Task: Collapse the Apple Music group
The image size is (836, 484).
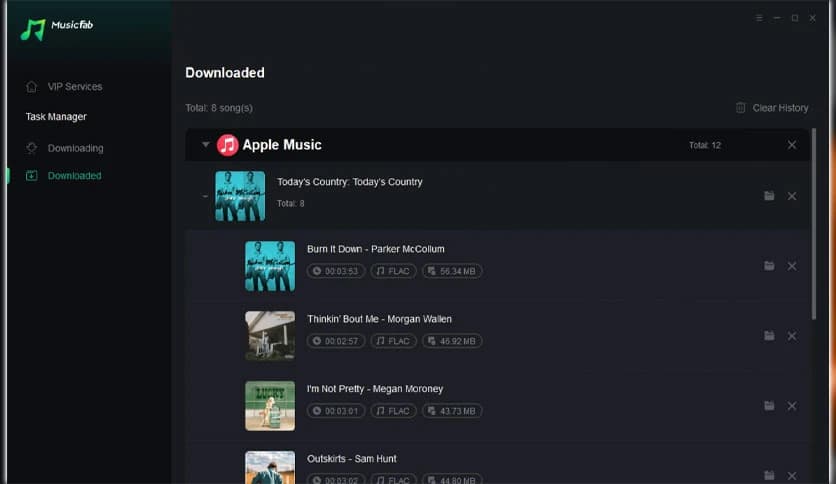Action: 205,144
